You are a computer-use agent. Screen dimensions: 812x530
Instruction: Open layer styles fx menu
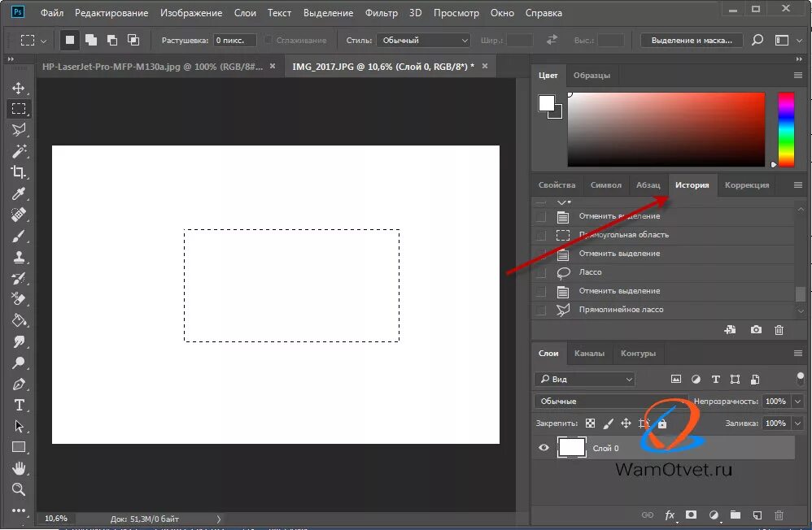[670, 515]
